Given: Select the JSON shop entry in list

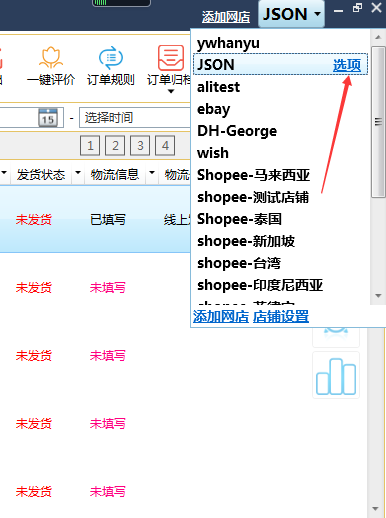Looking at the screenshot, I should pyautogui.click(x=281, y=64).
